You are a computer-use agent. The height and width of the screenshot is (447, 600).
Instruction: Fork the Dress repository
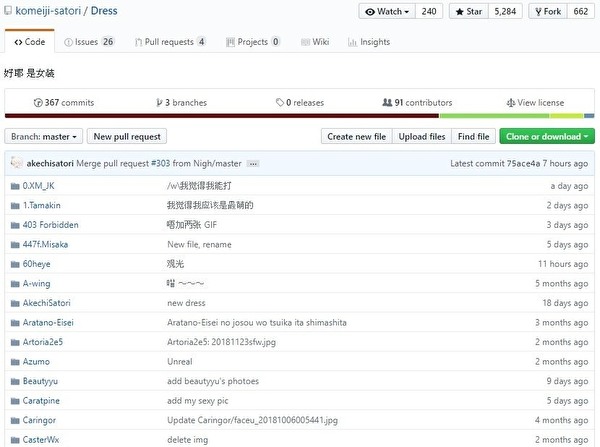click(x=550, y=12)
